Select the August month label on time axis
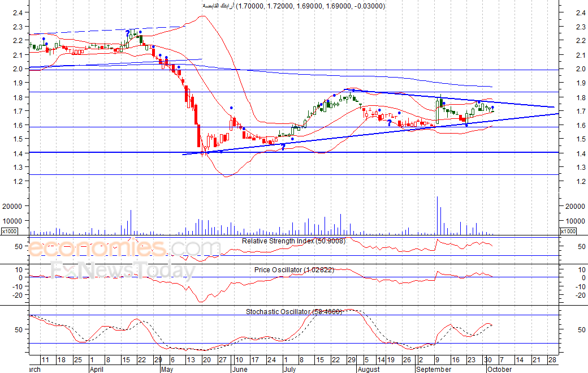This screenshot has width=588, height=373. click(x=369, y=369)
